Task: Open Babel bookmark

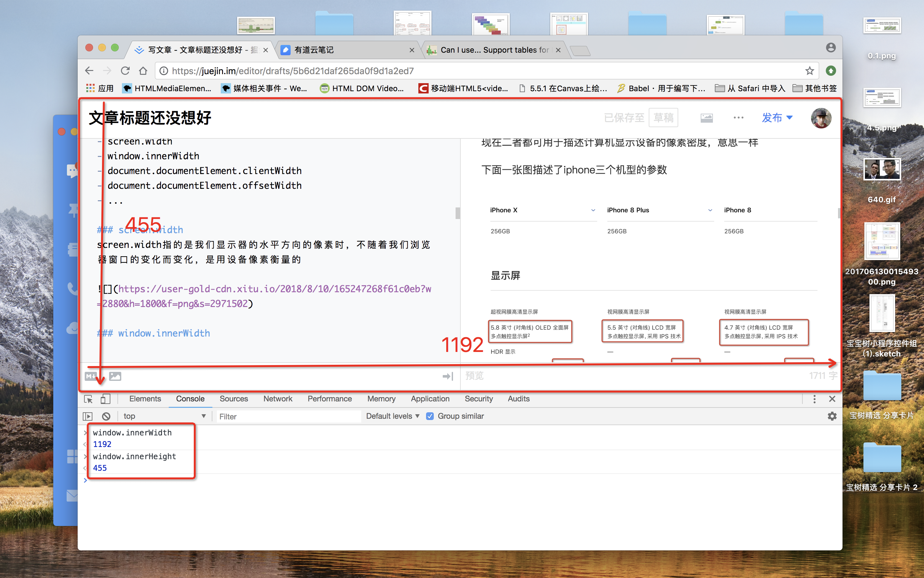Action: 661,88
